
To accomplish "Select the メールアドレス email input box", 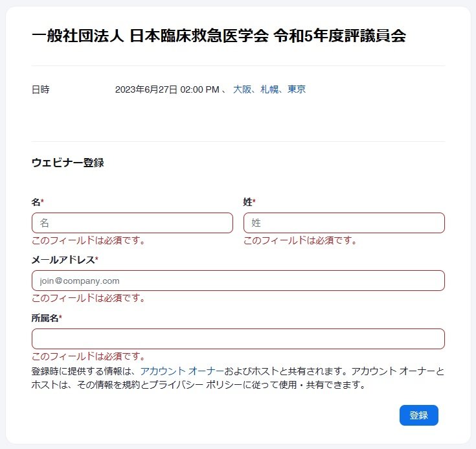I will click(x=238, y=281).
